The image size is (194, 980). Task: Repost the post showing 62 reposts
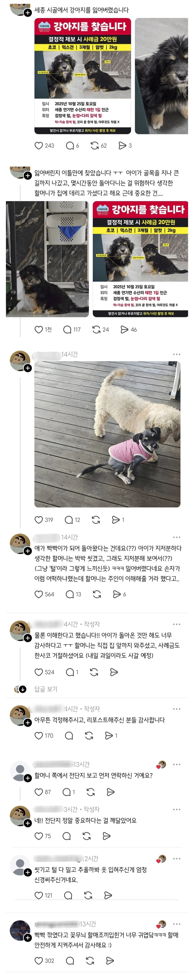(x=95, y=145)
